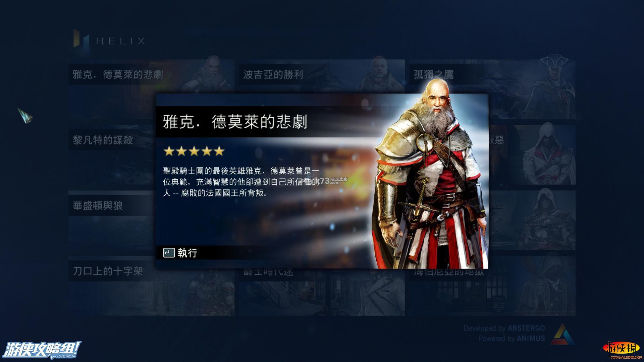Select the 黎凡特的謀殺 memory tile
The width and height of the screenshot is (644, 362).
click(112, 155)
